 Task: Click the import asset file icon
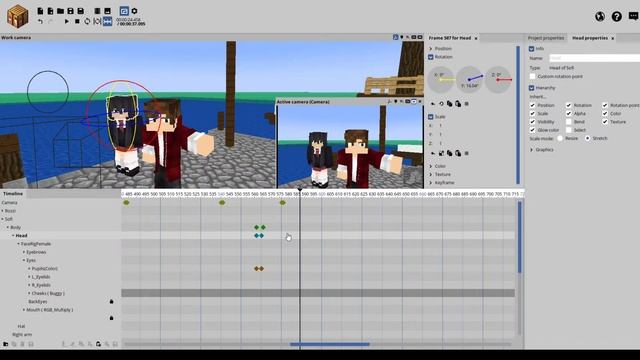point(50,11)
